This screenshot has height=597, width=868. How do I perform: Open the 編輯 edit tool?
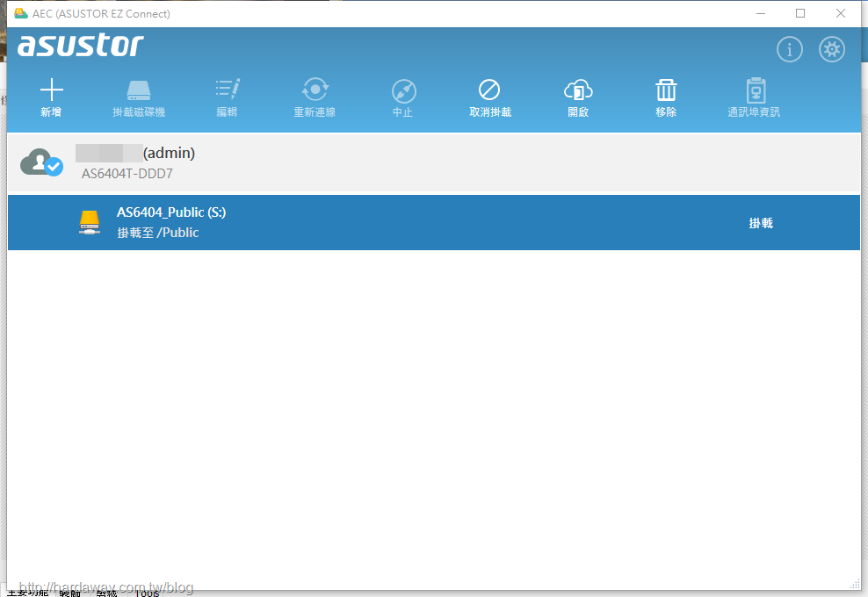(227, 89)
